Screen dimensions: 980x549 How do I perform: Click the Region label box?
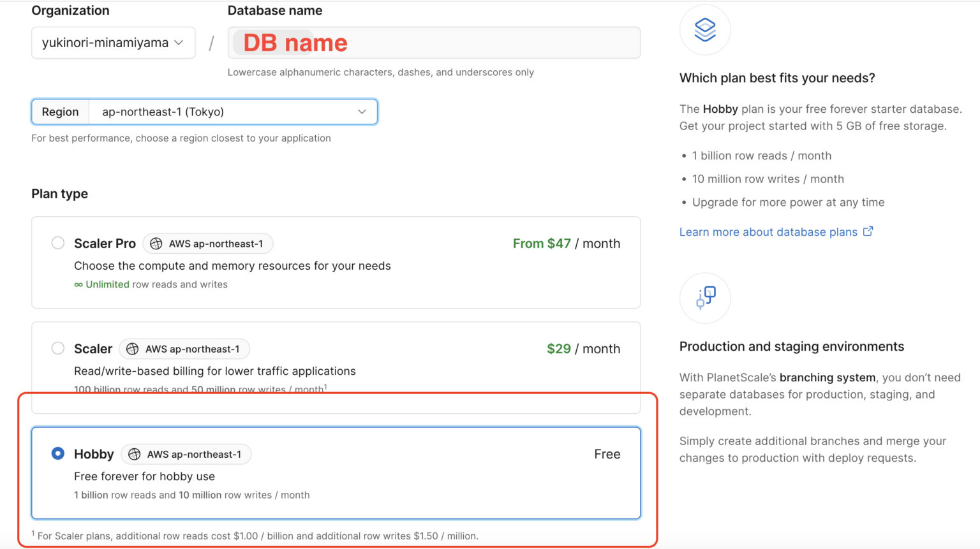(x=61, y=112)
